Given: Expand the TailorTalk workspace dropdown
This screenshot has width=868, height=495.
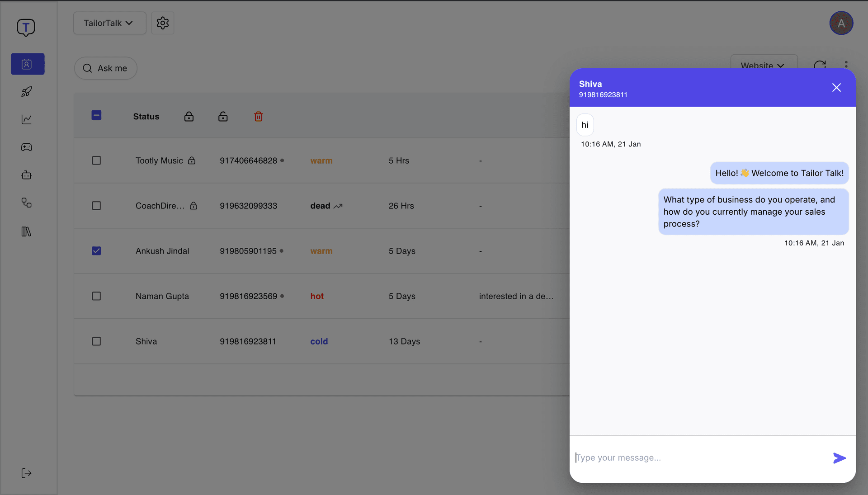Looking at the screenshot, I should pos(109,23).
